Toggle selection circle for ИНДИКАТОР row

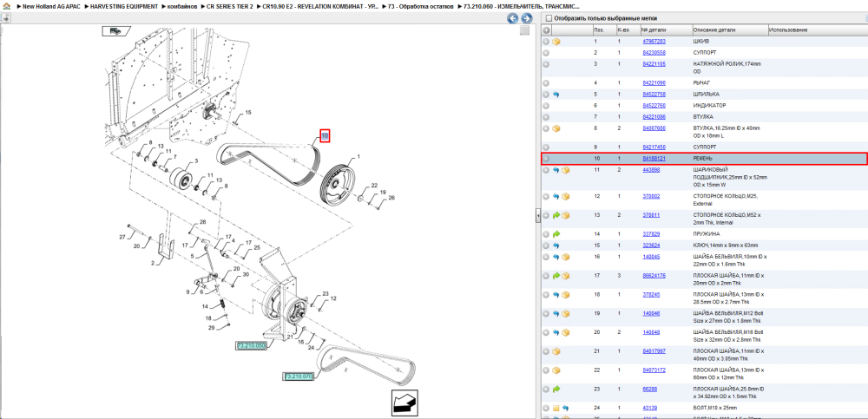[x=546, y=106]
